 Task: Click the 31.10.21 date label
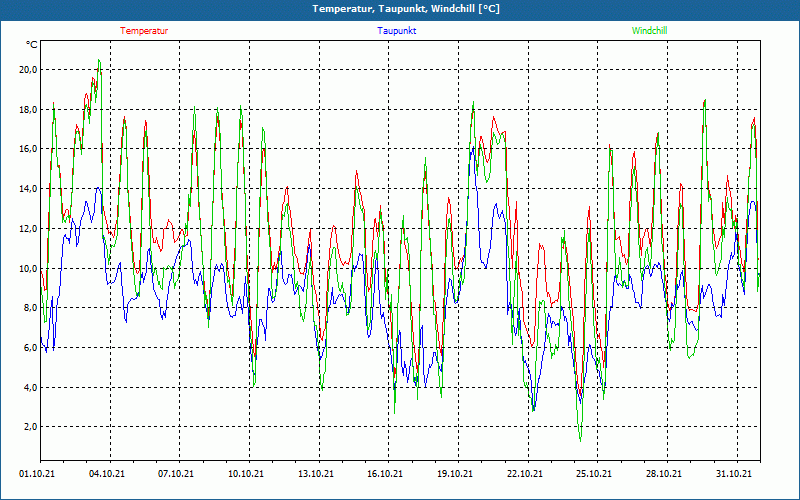734,474
